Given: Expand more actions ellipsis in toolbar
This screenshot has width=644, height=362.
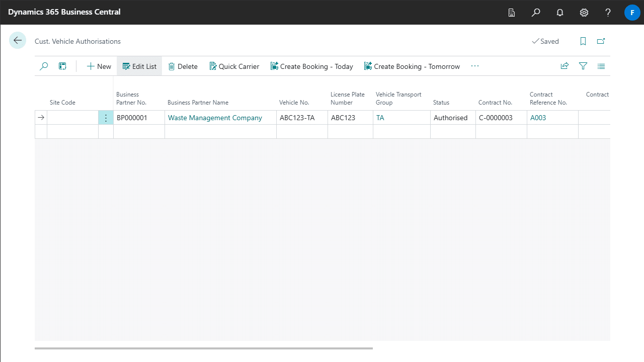Looking at the screenshot, I should point(475,66).
